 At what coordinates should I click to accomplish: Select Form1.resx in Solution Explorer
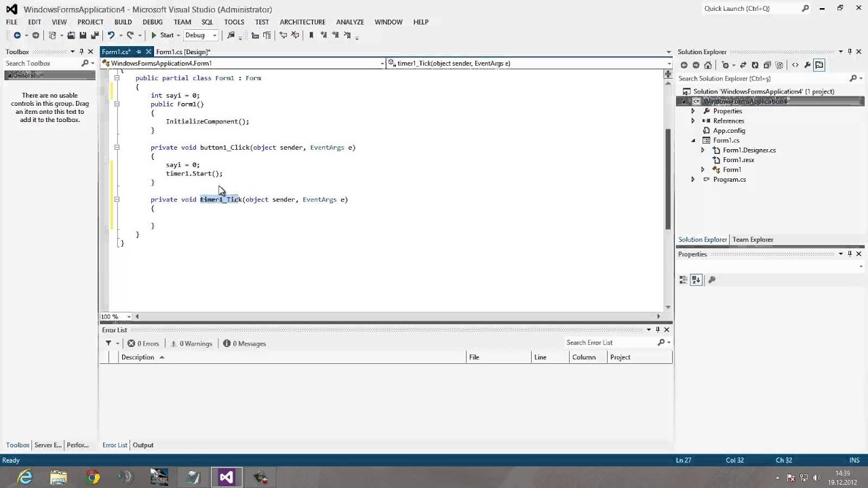[x=738, y=160]
